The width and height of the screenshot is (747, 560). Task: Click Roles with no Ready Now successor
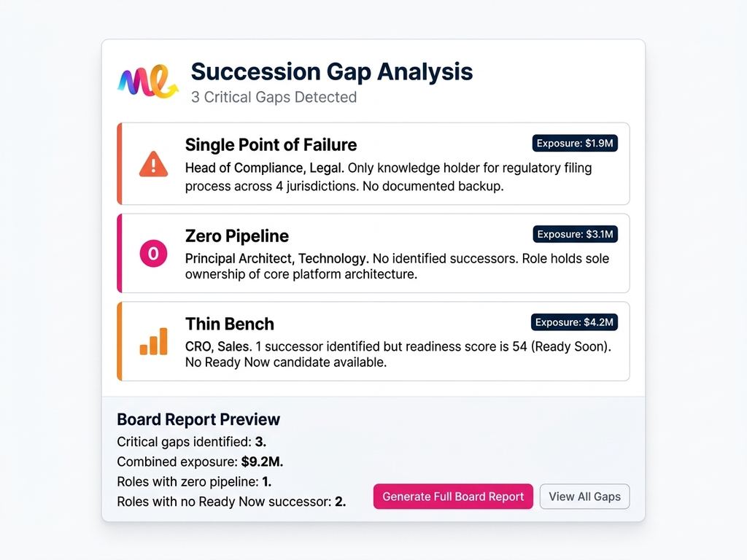click(231, 502)
